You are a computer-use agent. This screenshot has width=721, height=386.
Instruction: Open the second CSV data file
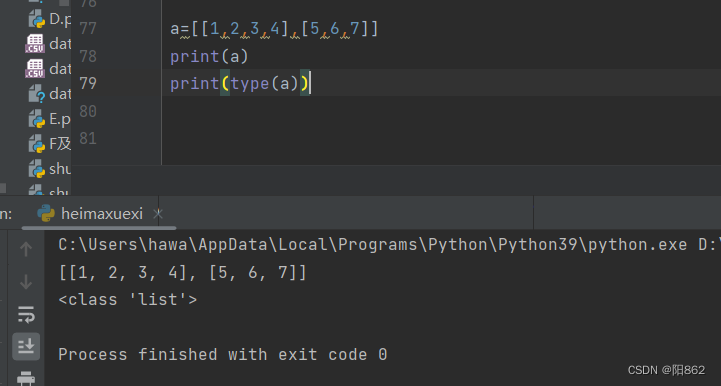[x=48, y=69]
